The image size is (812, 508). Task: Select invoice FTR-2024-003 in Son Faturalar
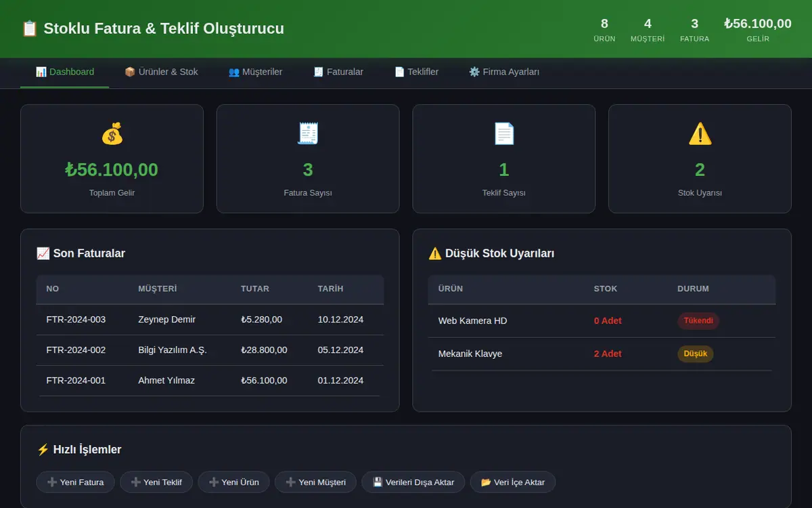pos(76,320)
